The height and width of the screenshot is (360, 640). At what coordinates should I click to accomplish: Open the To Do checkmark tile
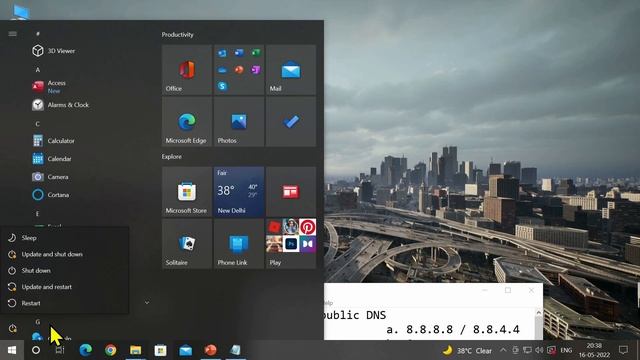(291, 122)
